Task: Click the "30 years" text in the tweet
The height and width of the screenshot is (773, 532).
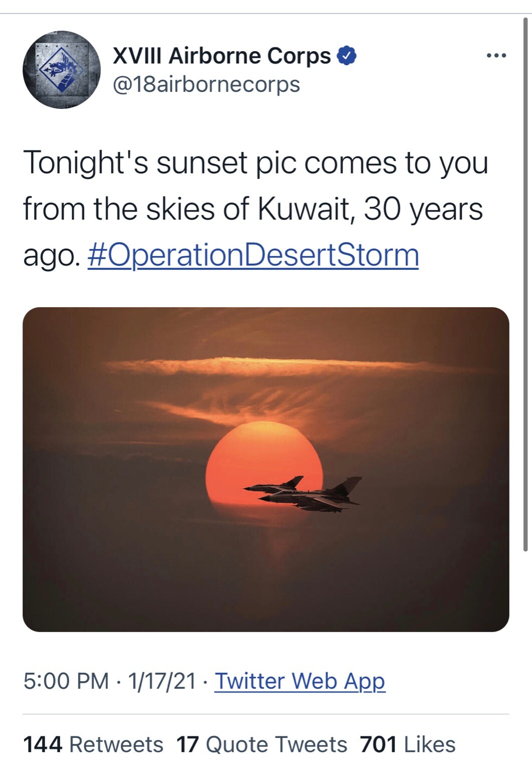Action: [x=423, y=209]
